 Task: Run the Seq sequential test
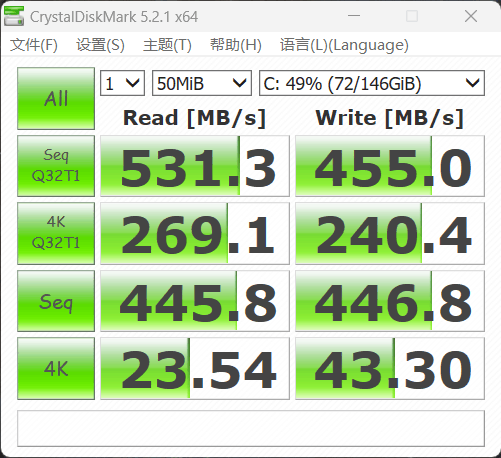point(56,301)
